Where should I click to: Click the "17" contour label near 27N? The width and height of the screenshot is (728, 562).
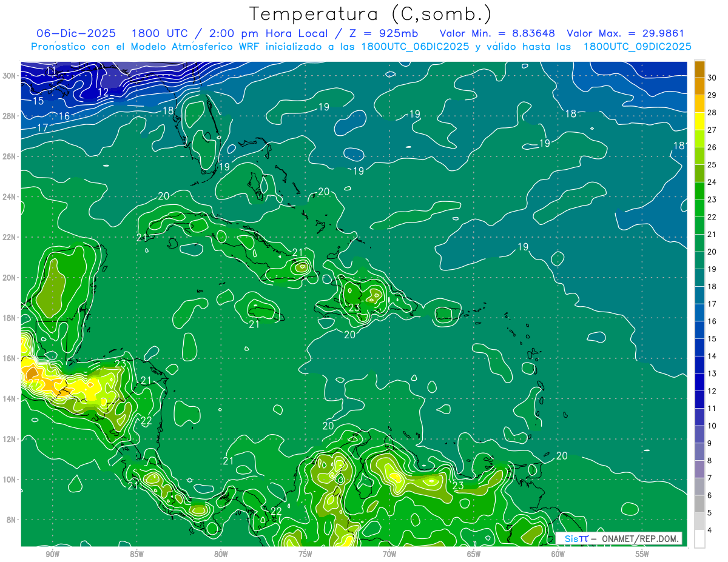(x=42, y=128)
